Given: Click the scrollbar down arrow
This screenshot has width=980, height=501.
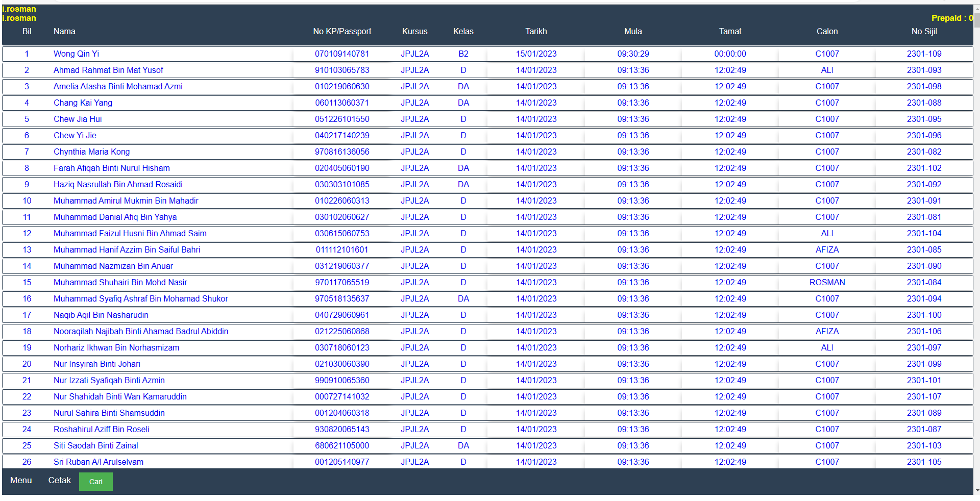Looking at the screenshot, I should (976, 491).
